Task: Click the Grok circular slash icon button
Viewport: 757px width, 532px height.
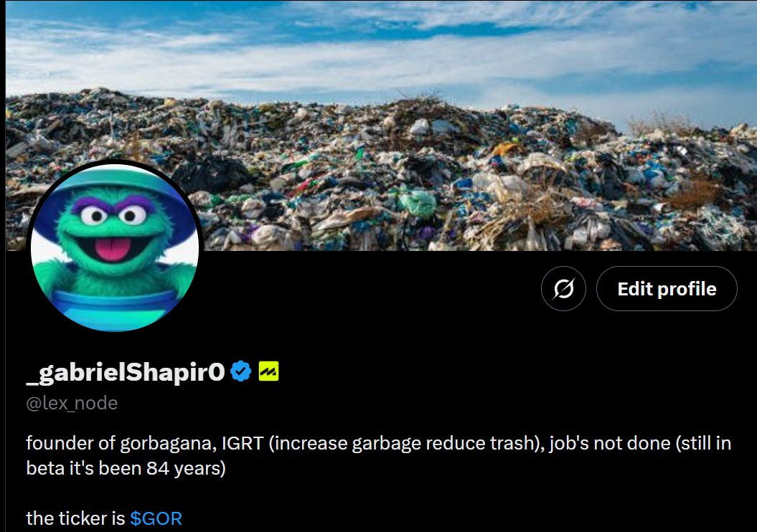Action: 563,288
